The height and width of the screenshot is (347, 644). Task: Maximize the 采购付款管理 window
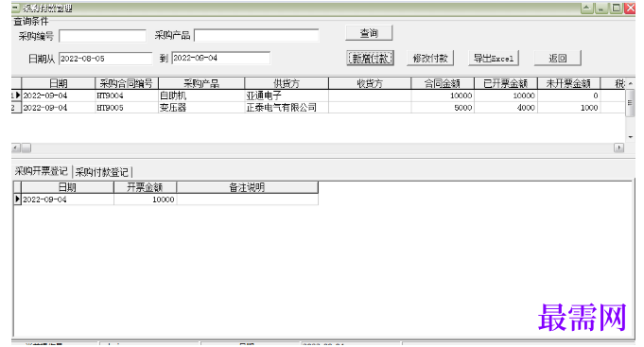tap(616, 8)
